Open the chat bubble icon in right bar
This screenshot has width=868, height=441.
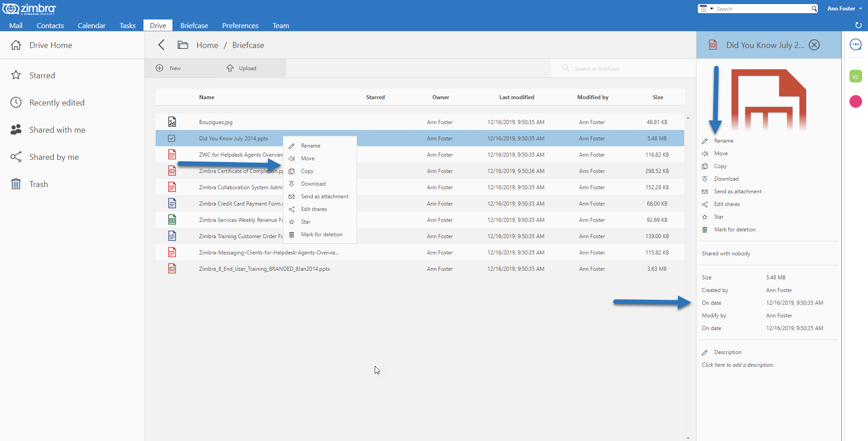[855, 44]
